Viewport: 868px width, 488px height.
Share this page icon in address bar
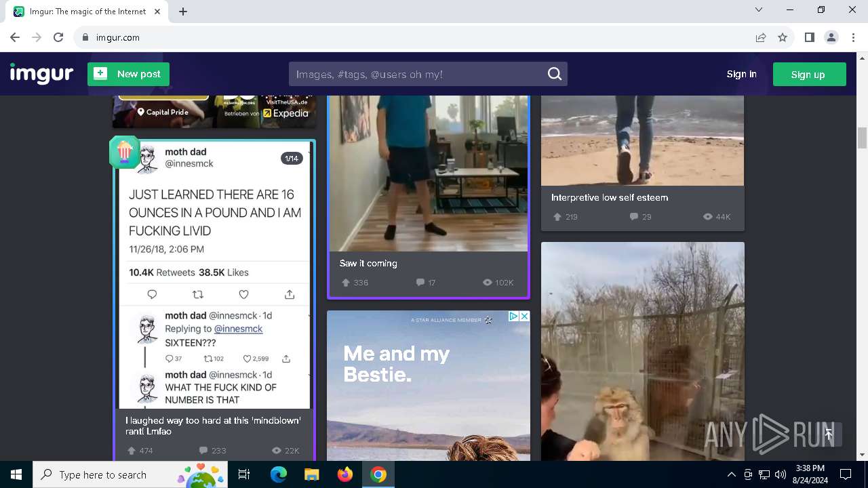click(761, 37)
